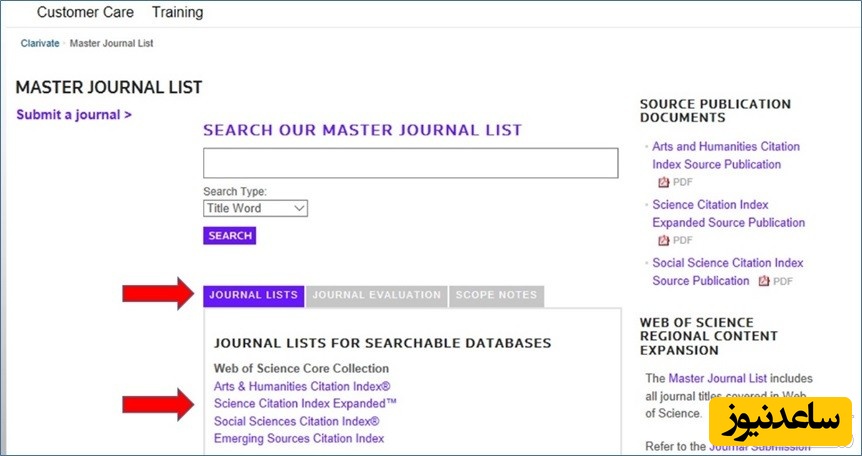
Task: Click into the master journal search field
Action: [410, 163]
